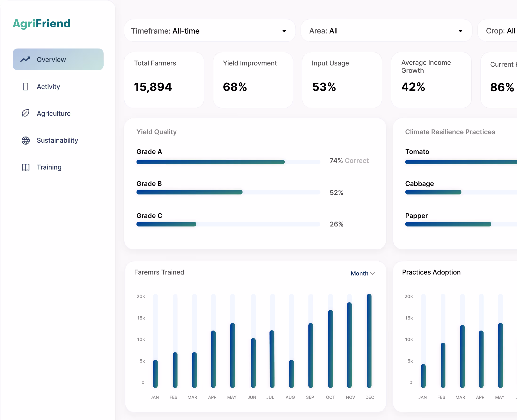The height and width of the screenshot is (420, 517).
Task: Go to the Activity section
Action: 48,87
